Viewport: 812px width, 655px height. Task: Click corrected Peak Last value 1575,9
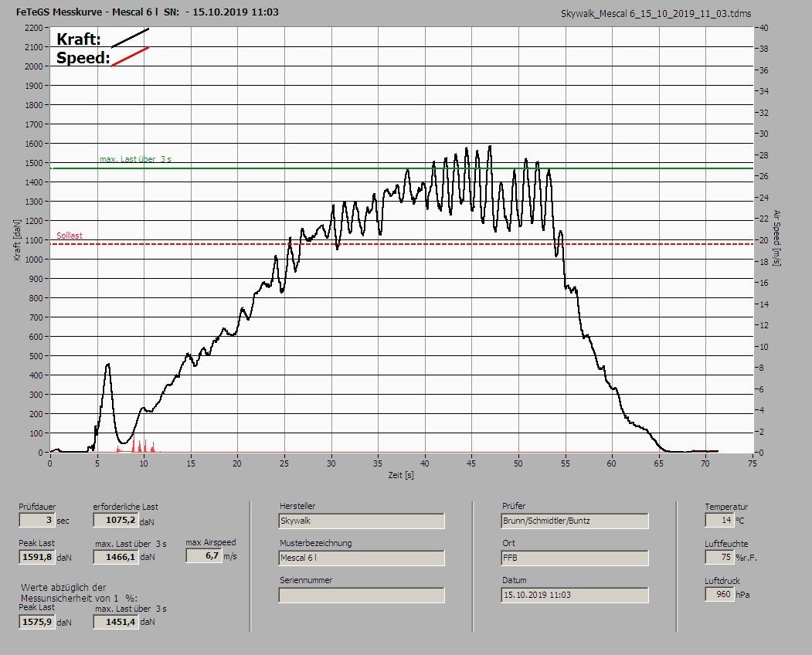pos(37,622)
